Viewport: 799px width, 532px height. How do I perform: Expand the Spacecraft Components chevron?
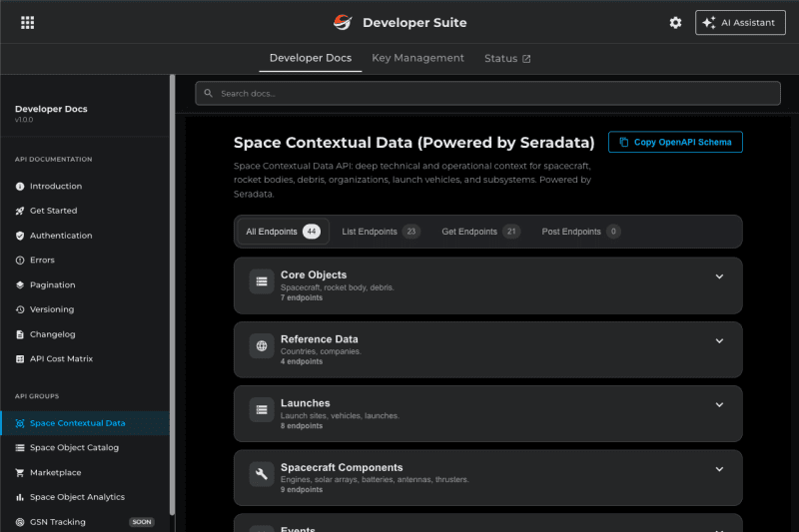pos(719,468)
